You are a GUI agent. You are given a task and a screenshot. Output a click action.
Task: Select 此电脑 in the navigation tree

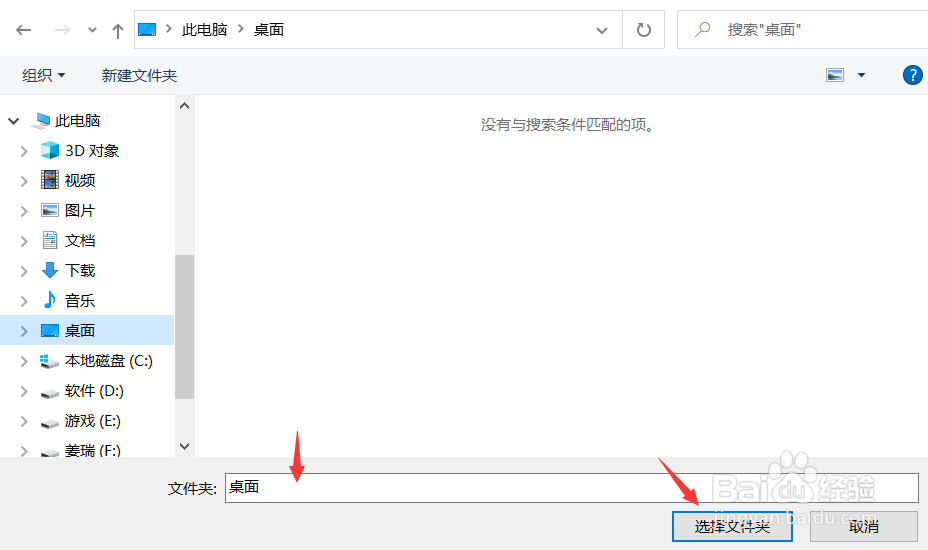[x=78, y=121]
